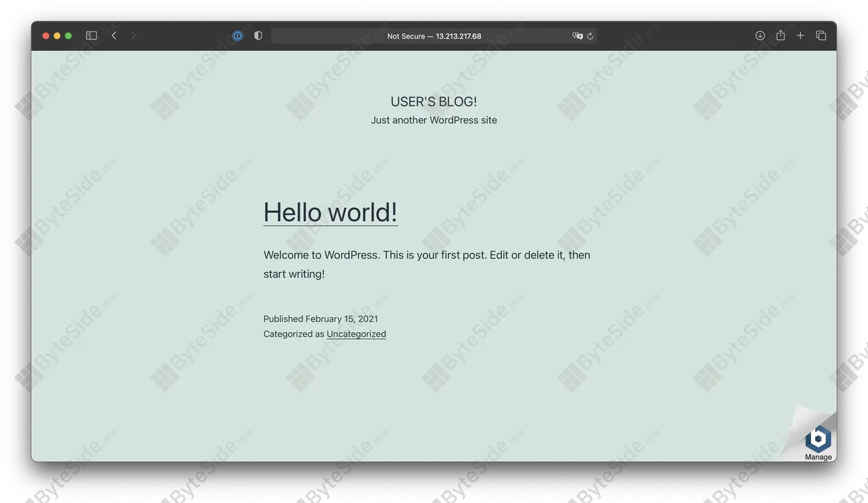
Task: Open the Uncategorized category link
Action: click(356, 334)
